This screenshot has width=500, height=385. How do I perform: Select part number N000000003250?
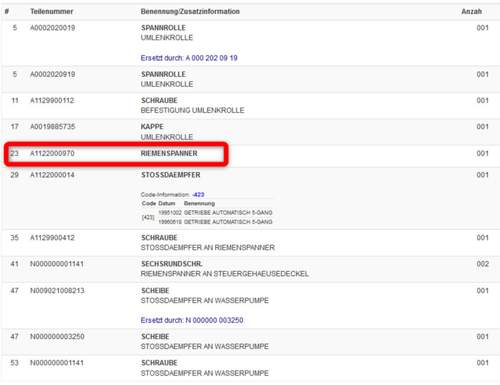[x=57, y=336]
